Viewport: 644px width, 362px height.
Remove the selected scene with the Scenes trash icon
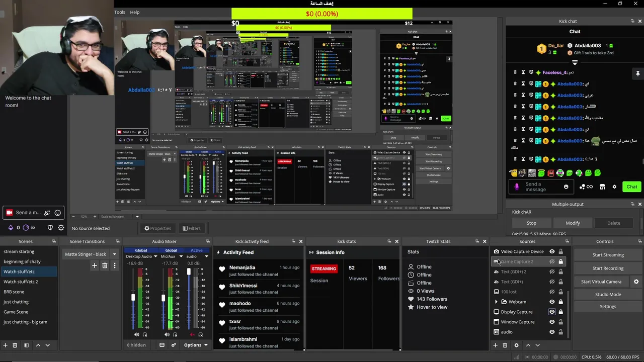[x=15, y=345]
